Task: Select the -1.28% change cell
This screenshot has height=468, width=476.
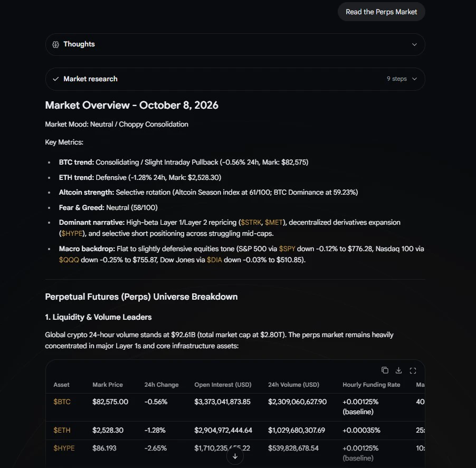Action: tap(155, 431)
